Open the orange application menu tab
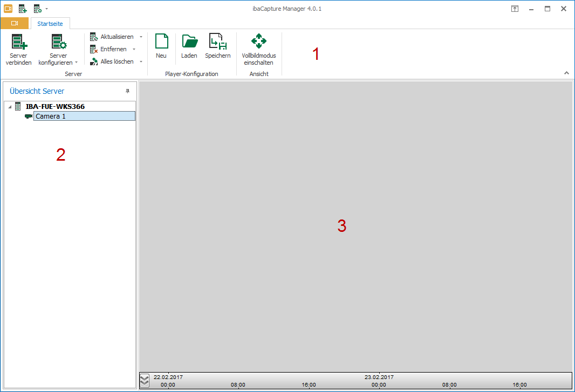This screenshot has width=575, height=392. [15, 23]
